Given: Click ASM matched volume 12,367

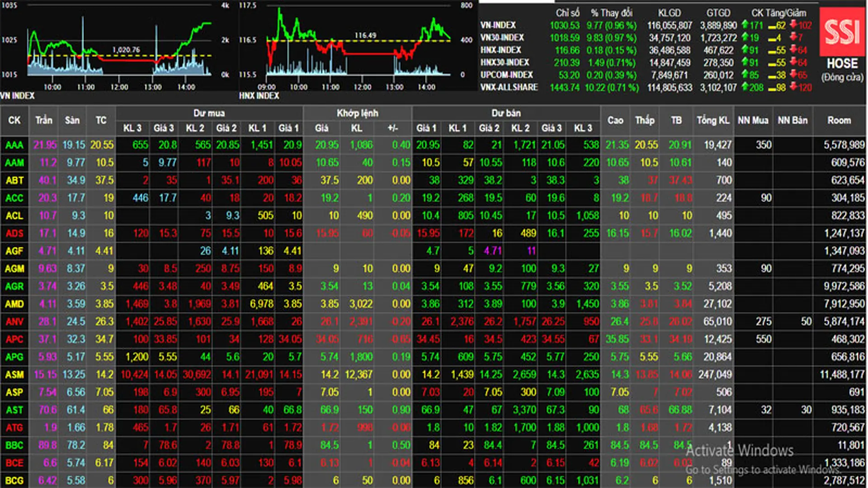Looking at the screenshot, I should (359, 375).
